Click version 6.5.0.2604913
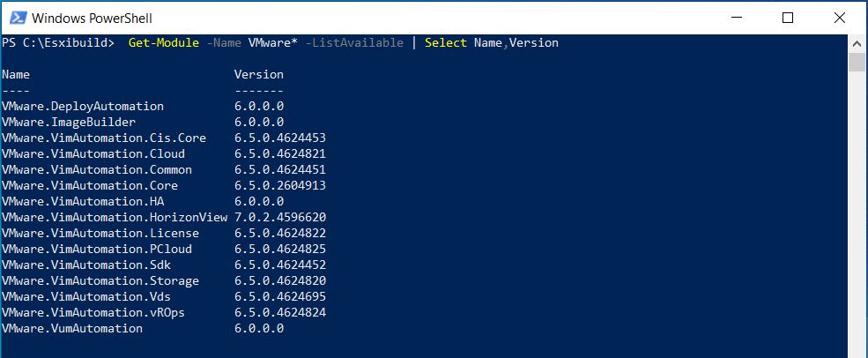Screen dimensions: 868x358 click(x=280, y=186)
